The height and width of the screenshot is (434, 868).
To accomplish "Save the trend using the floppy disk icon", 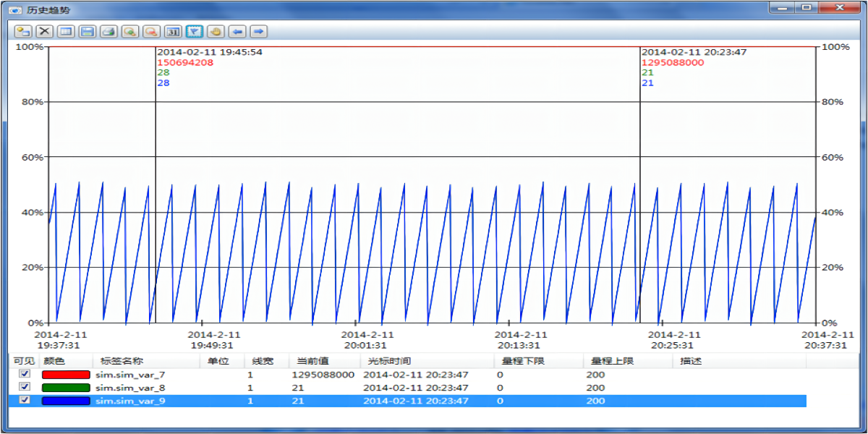I will point(88,31).
